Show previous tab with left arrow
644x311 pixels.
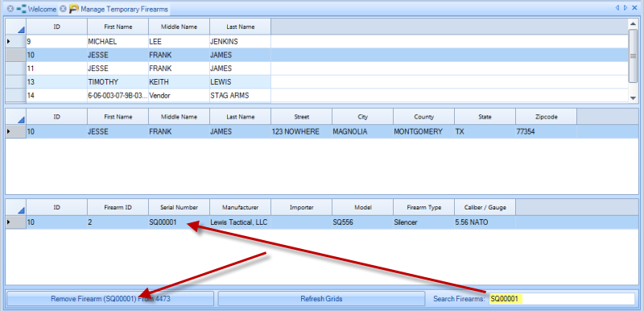tap(617, 8)
